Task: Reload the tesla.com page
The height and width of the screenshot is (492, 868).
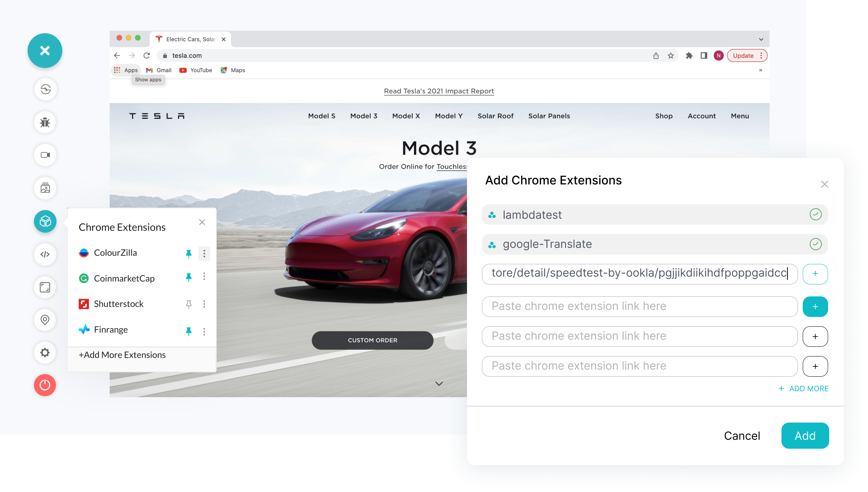Action: point(147,56)
